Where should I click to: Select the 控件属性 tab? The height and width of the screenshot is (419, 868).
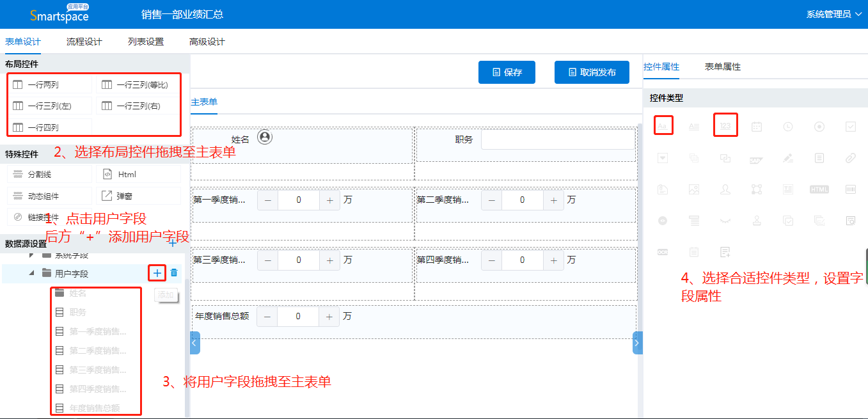661,67
